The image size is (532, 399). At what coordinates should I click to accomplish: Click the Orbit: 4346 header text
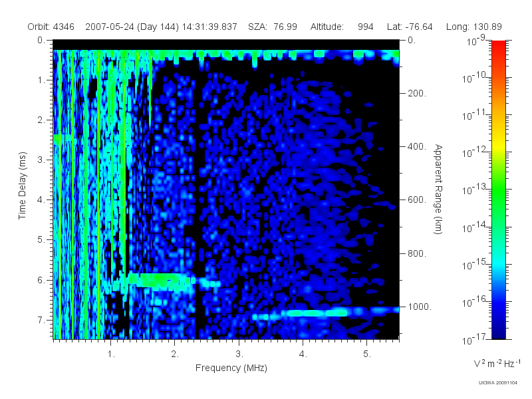(x=51, y=27)
